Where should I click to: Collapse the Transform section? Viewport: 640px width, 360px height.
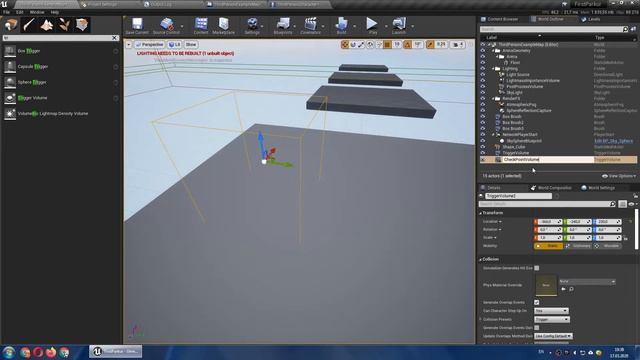[x=480, y=213]
